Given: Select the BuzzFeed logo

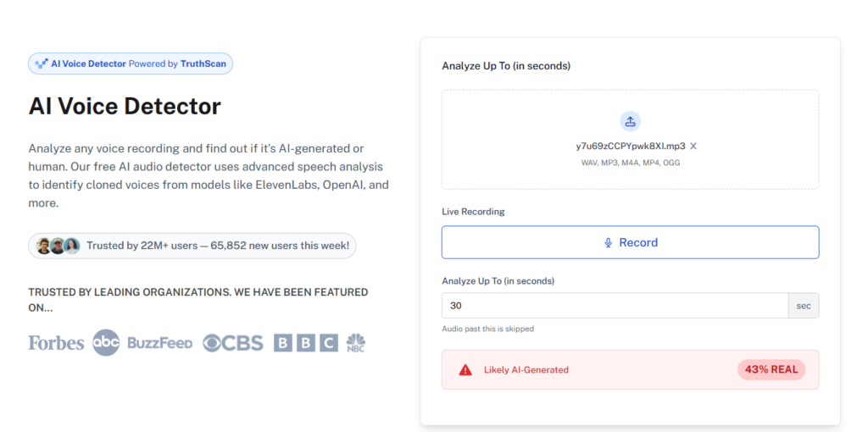Looking at the screenshot, I should click(x=160, y=343).
